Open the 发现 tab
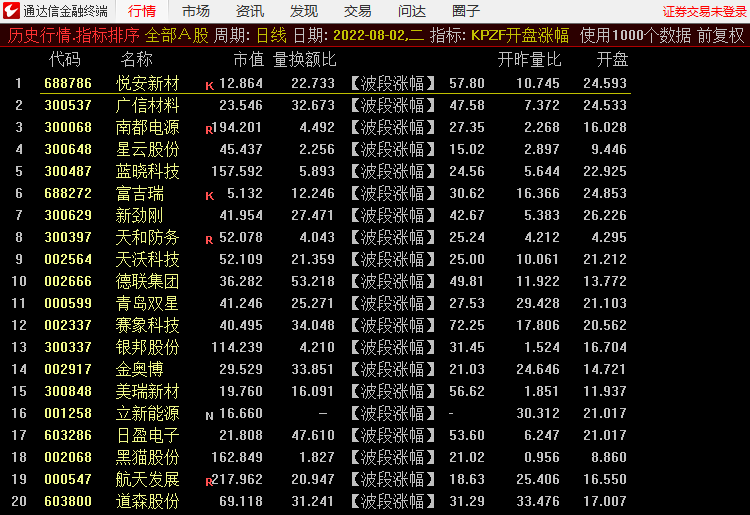750x515 pixels. coord(304,11)
